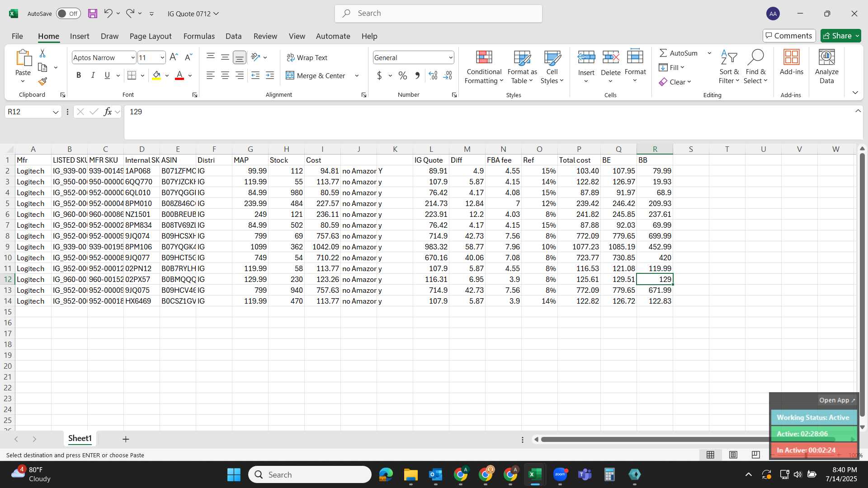
Task: Click the Cut scissors icon
Action: click(42, 53)
